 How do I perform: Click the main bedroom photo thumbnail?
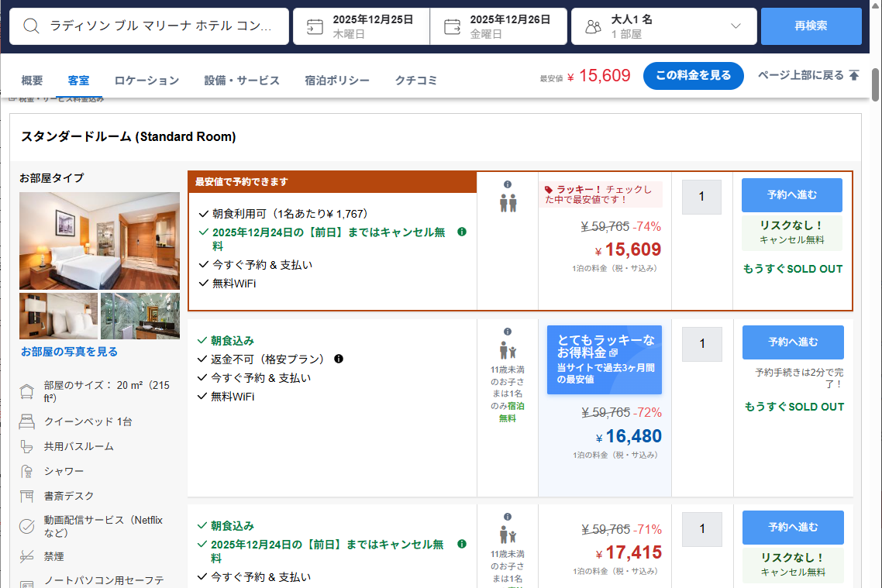[x=99, y=241]
